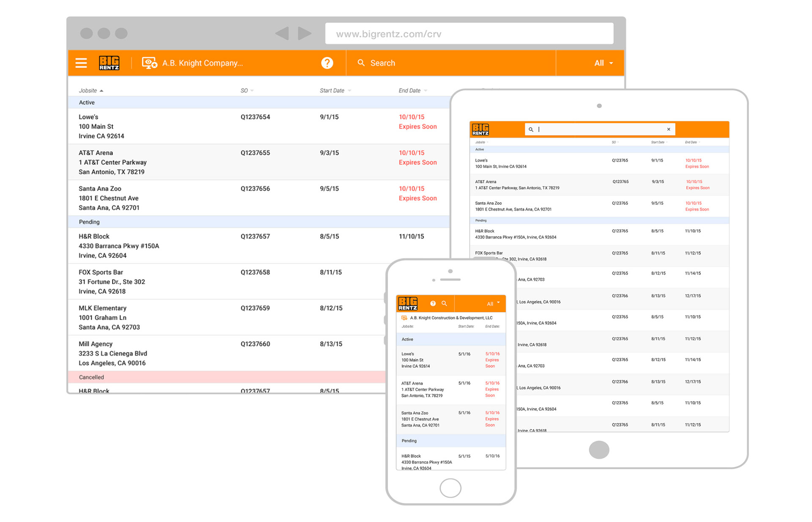Click the BigRentz logo on the phone

(408, 303)
